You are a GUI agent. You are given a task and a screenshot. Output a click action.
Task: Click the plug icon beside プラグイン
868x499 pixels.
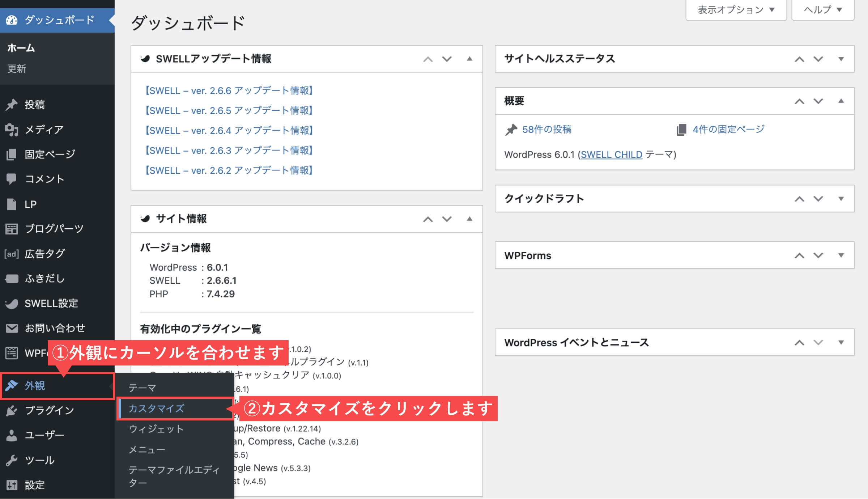point(12,410)
